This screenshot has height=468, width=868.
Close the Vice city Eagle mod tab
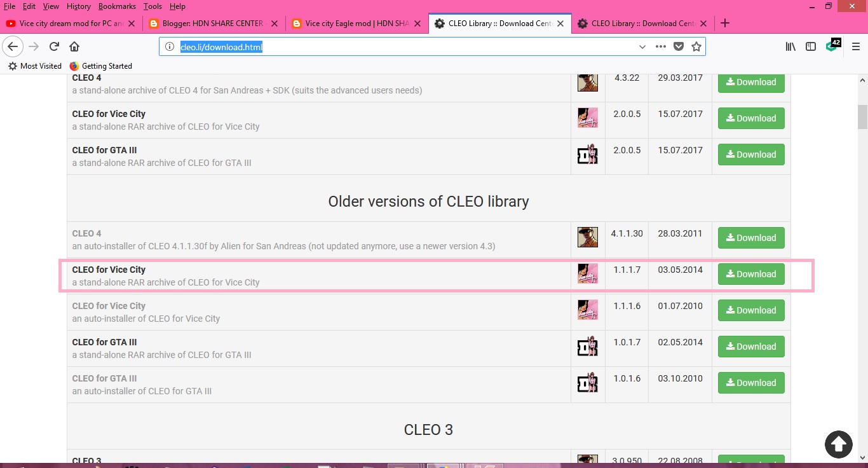pyautogui.click(x=418, y=23)
